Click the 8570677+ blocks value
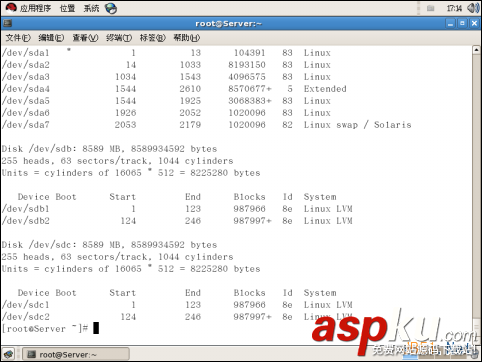 coord(250,89)
